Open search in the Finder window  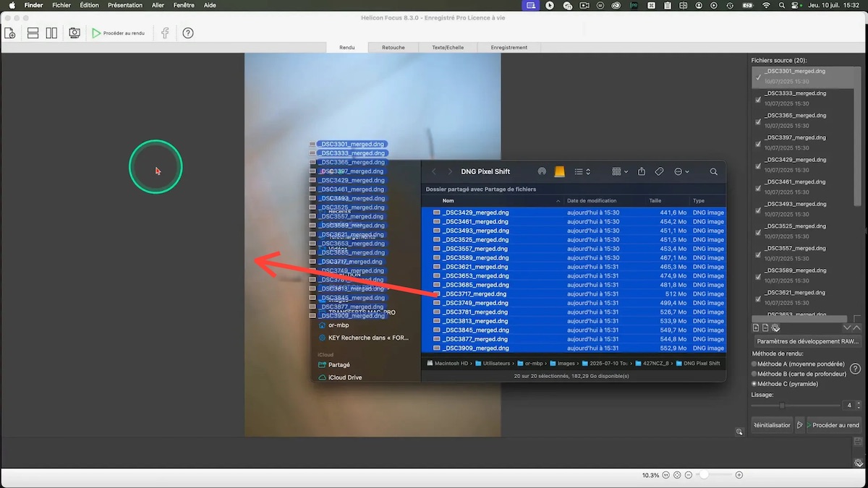click(x=713, y=171)
